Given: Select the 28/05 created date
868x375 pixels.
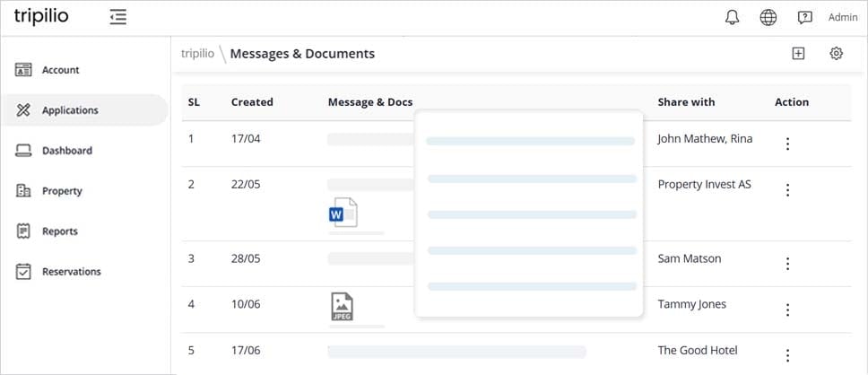Looking at the screenshot, I should 246,258.
